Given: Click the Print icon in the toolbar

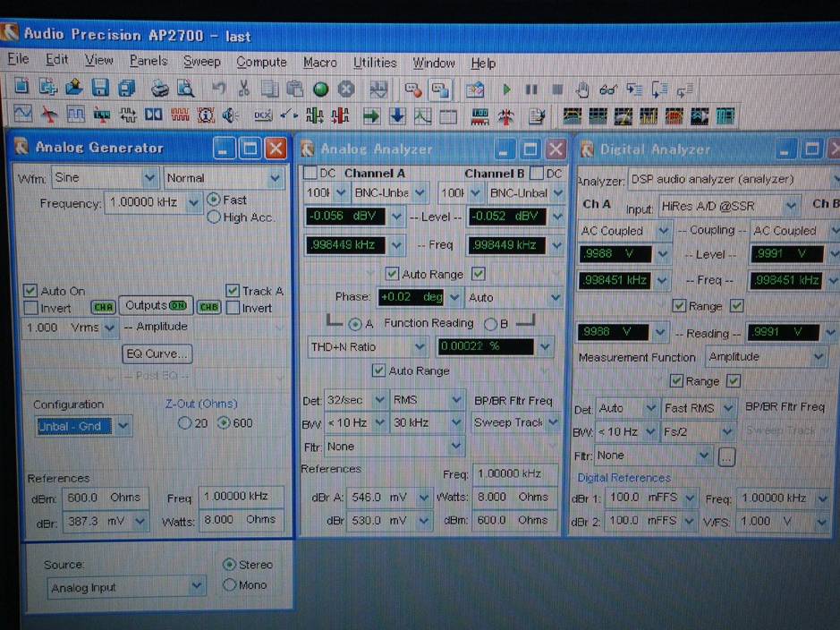Looking at the screenshot, I should click(159, 88).
